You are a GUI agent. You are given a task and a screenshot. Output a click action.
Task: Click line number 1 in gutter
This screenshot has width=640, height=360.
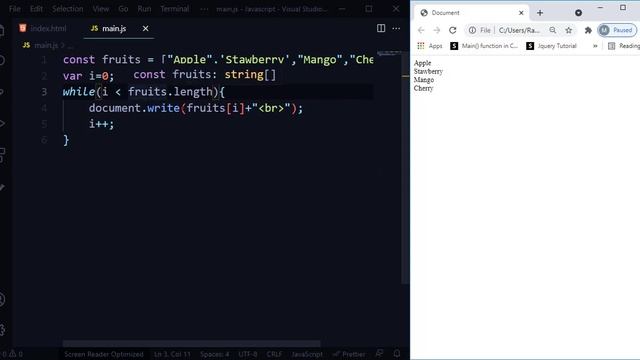pyautogui.click(x=44, y=60)
